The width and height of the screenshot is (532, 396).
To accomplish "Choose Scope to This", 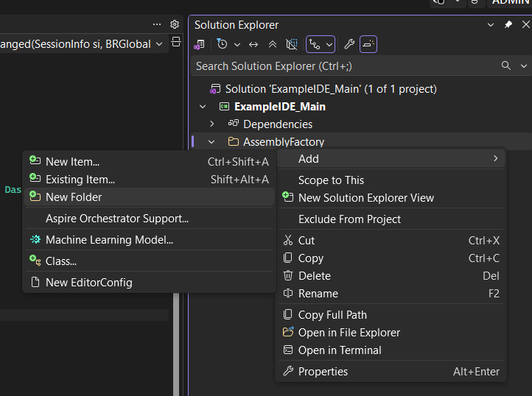I will (x=391, y=180).
